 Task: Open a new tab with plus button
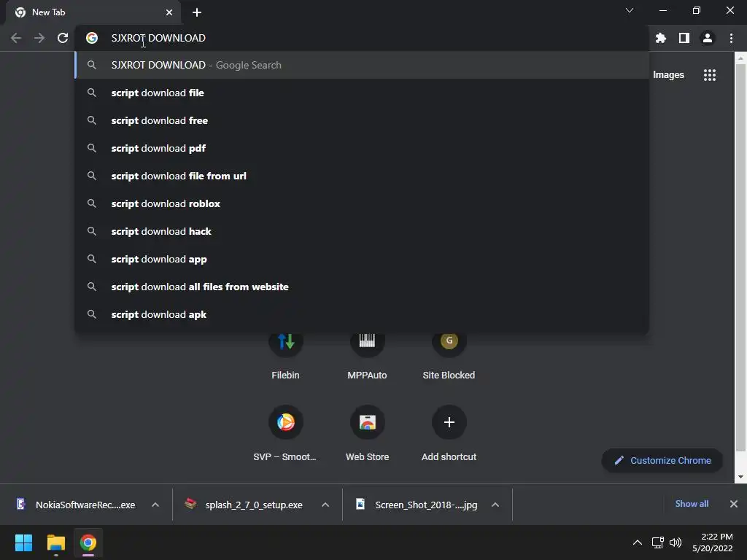click(197, 12)
